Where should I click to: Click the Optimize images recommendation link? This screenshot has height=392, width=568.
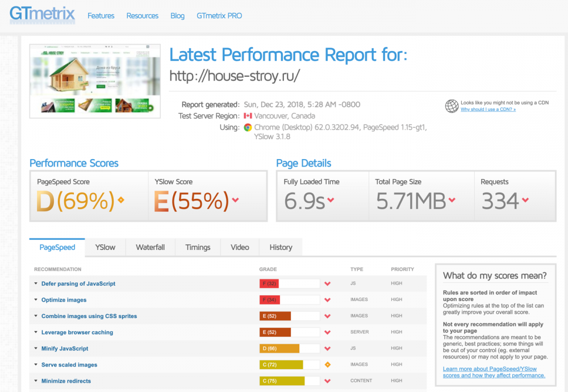tap(64, 300)
